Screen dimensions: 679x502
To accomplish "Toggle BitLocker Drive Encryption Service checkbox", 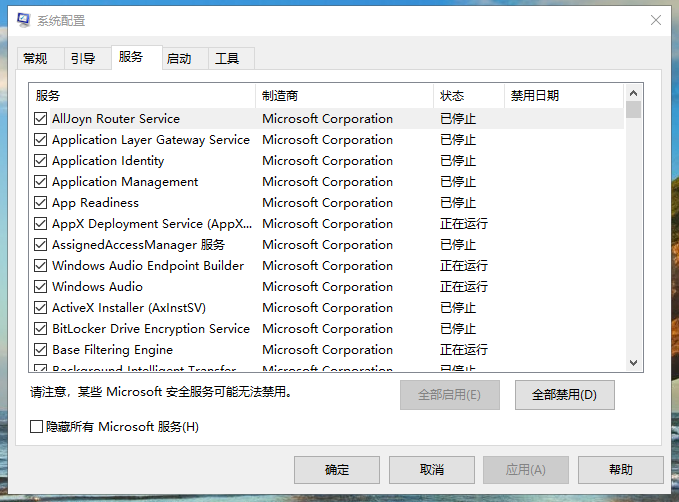I will pos(41,329).
